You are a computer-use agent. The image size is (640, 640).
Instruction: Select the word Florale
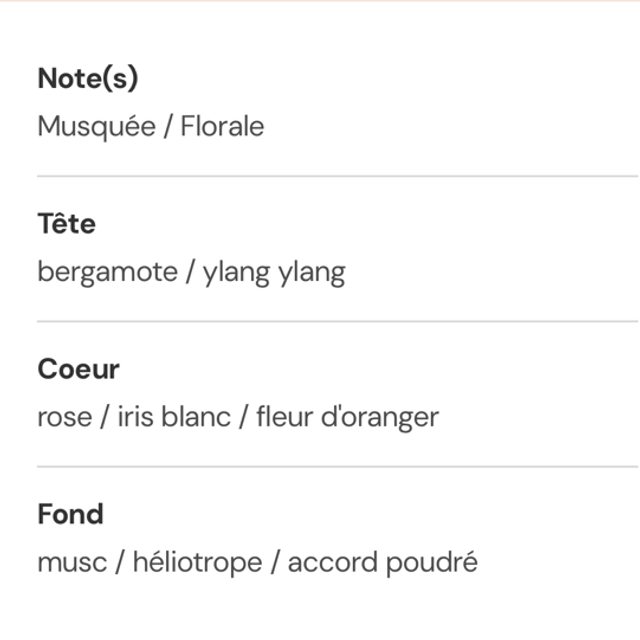click(222, 127)
